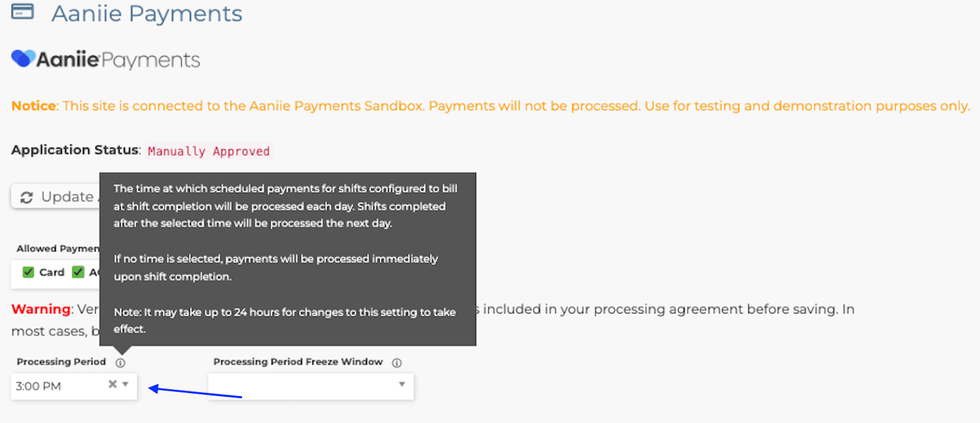Click the blue annotation arrow
The image size is (980, 423).
coord(195,392)
